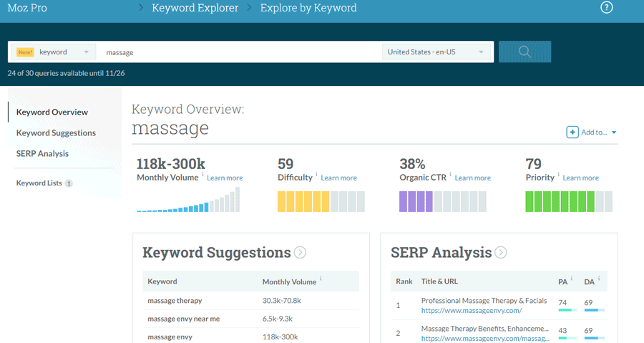This screenshot has height=343, width=644.
Task: Click the green Priority score bar
Action: (569, 201)
